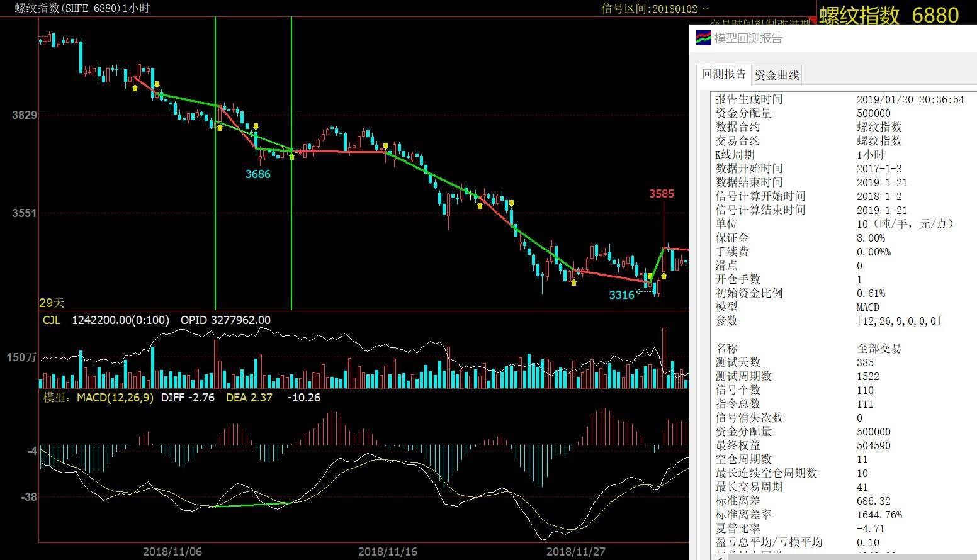Select the 3585 high price label
The image size is (977, 560).
[x=662, y=194]
